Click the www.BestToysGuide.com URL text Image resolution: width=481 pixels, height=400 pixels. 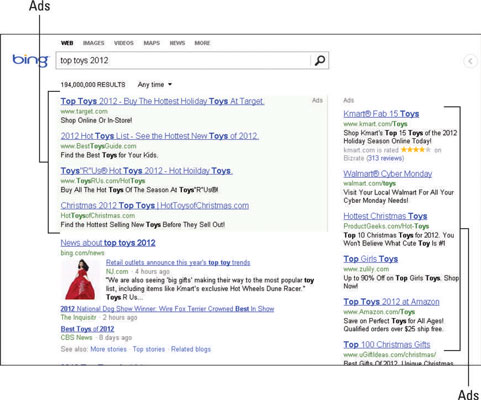point(98,146)
